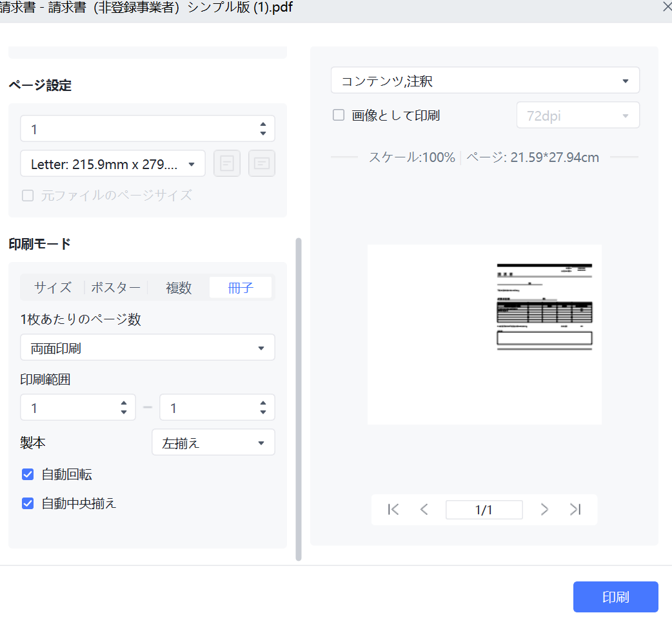Viewport: 672px width, 624px height.
Task: Click the 1/1 page number field
Action: point(484,509)
